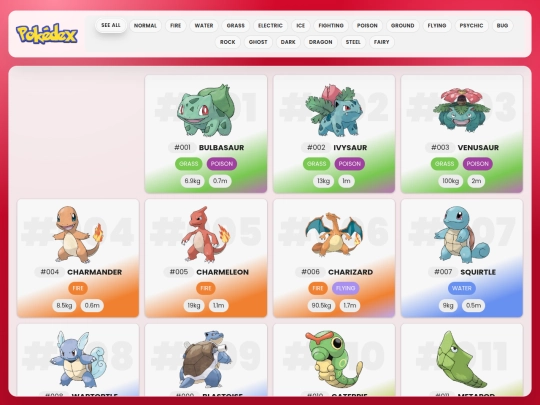Click Squirtle's 9kg weight pill
This screenshot has width=540, height=405.
tap(448, 305)
